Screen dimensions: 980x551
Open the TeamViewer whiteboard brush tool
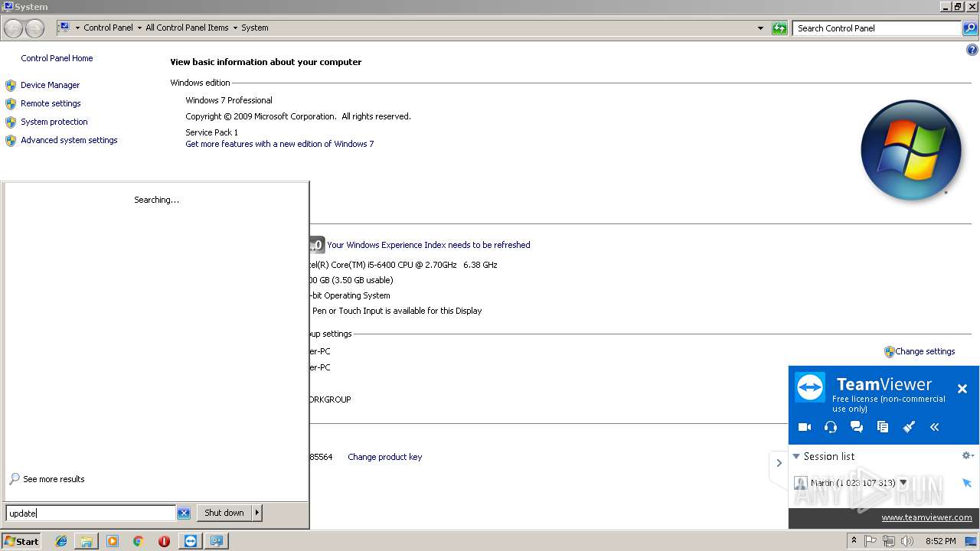pos(909,427)
